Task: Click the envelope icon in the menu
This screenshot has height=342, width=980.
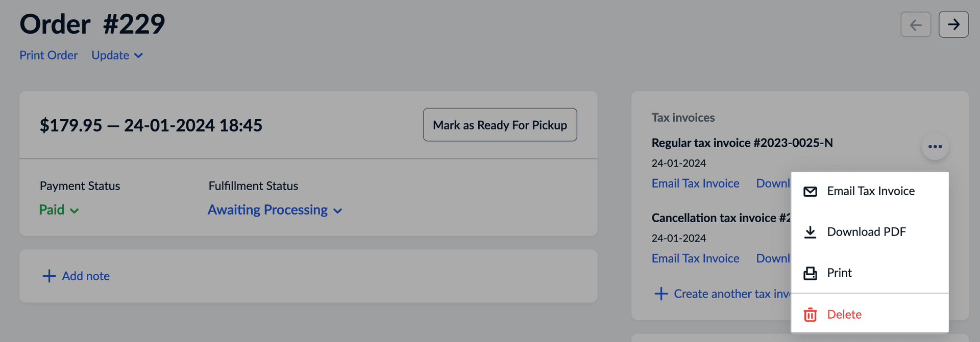Action: (x=810, y=192)
